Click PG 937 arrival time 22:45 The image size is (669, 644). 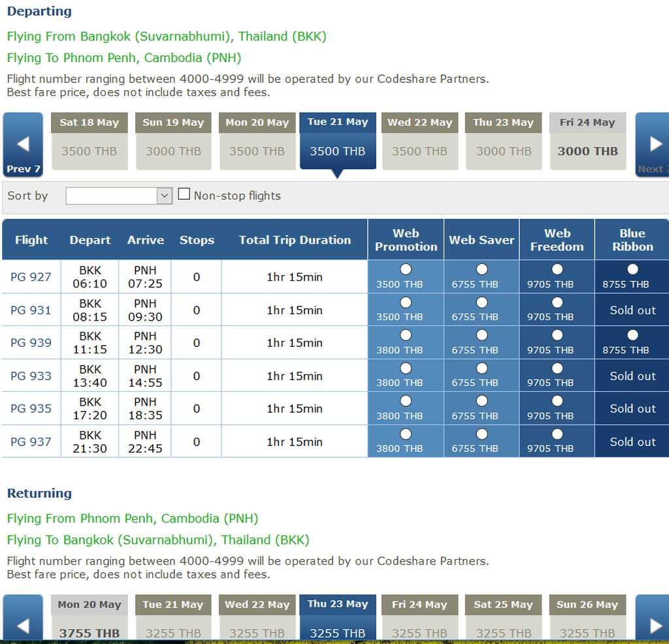point(146,449)
